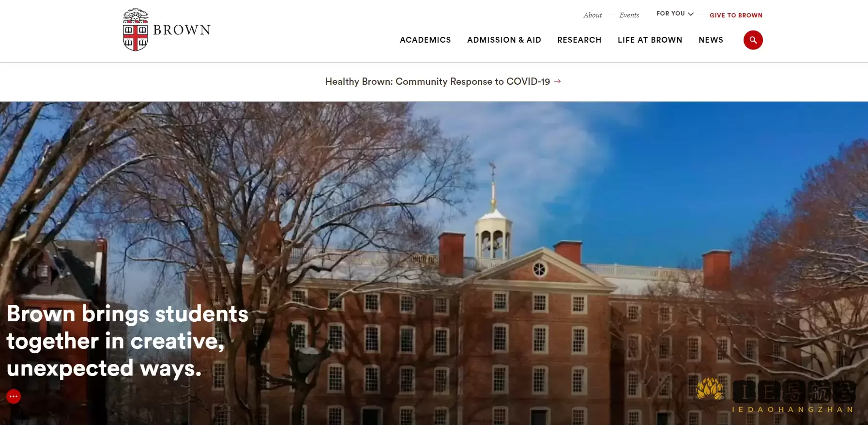This screenshot has width=868, height=425.
Task: Go to the About page link
Action: pyautogui.click(x=593, y=15)
